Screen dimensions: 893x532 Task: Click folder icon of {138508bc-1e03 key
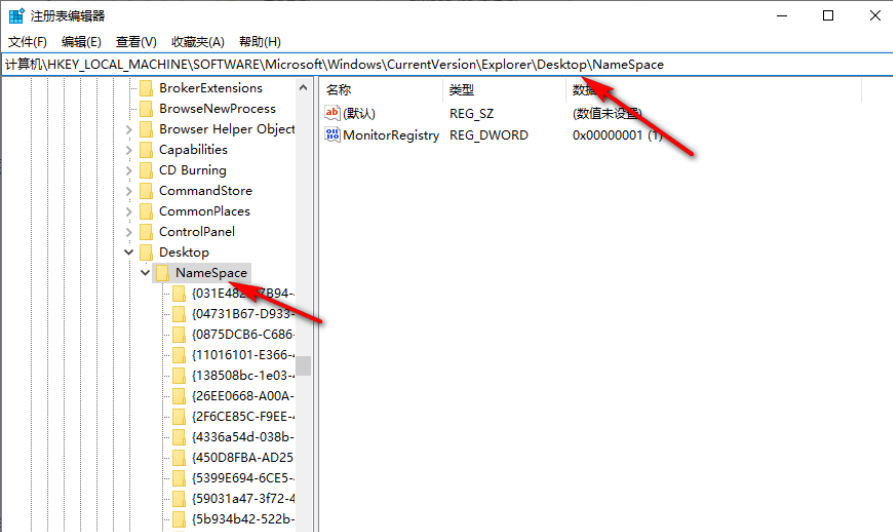179,375
